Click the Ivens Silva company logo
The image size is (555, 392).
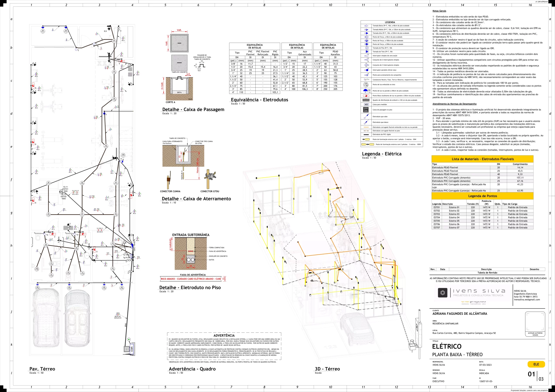pos(471,293)
